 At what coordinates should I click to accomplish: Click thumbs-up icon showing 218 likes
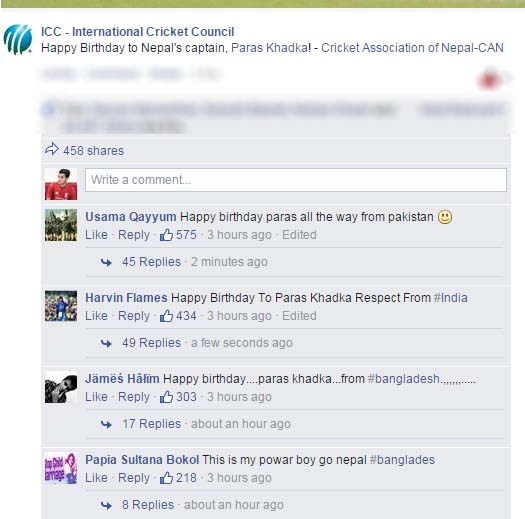click(166, 478)
